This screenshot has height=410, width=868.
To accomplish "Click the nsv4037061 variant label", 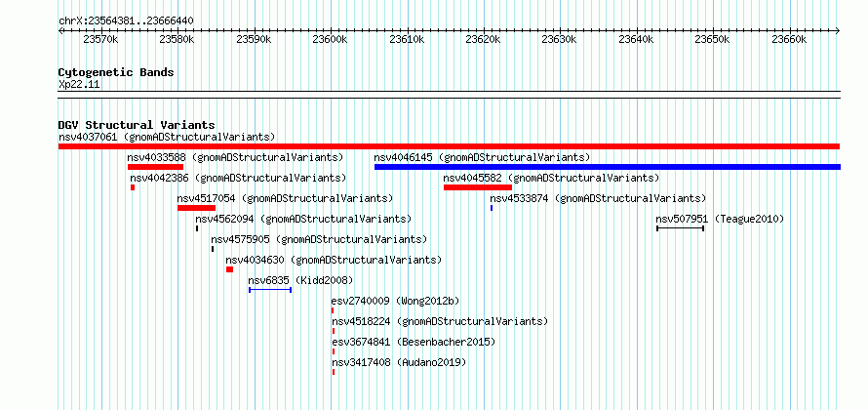I will click(x=167, y=137).
